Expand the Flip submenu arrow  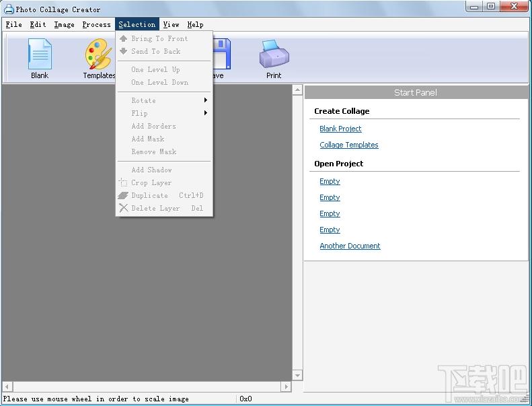click(x=206, y=113)
